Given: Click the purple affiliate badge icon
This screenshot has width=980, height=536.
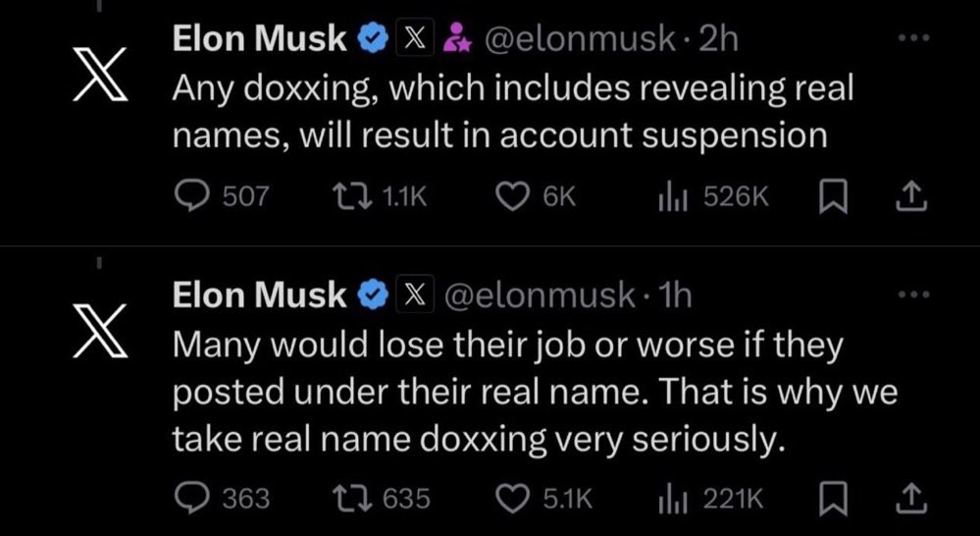Looking at the screenshot, I should pyautogui.click(x=453, y=39).
